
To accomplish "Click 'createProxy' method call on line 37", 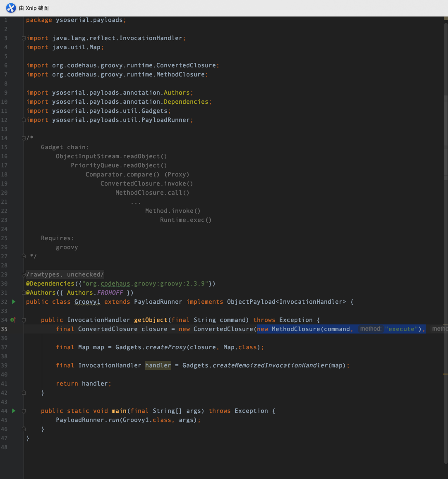I will [x=166, y=347].
